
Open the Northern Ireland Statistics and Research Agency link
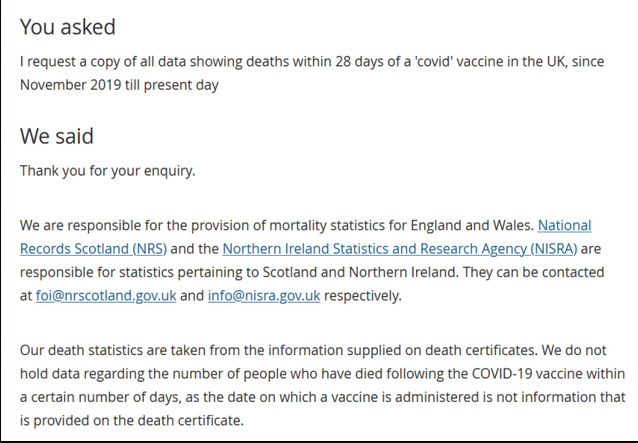400,249
